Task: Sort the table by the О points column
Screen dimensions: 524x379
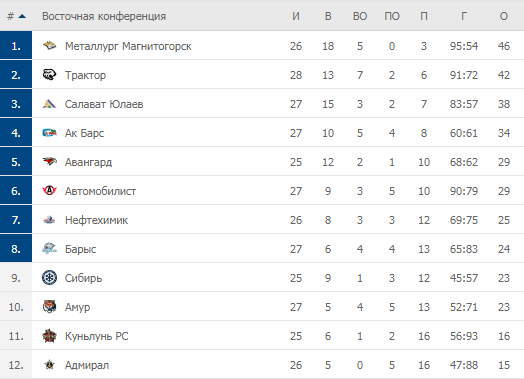Action: (x=504, y=16)
